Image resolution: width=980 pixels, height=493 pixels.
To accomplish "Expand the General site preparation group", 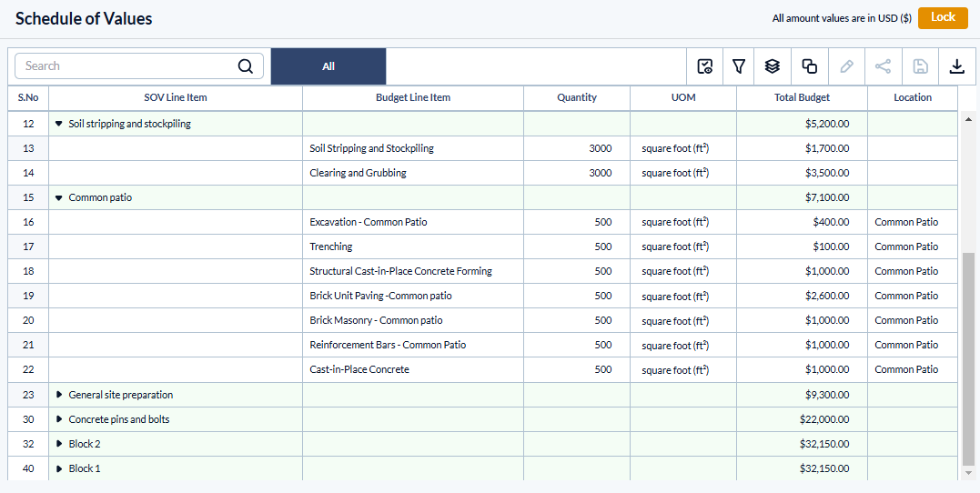I will (59, 395).
